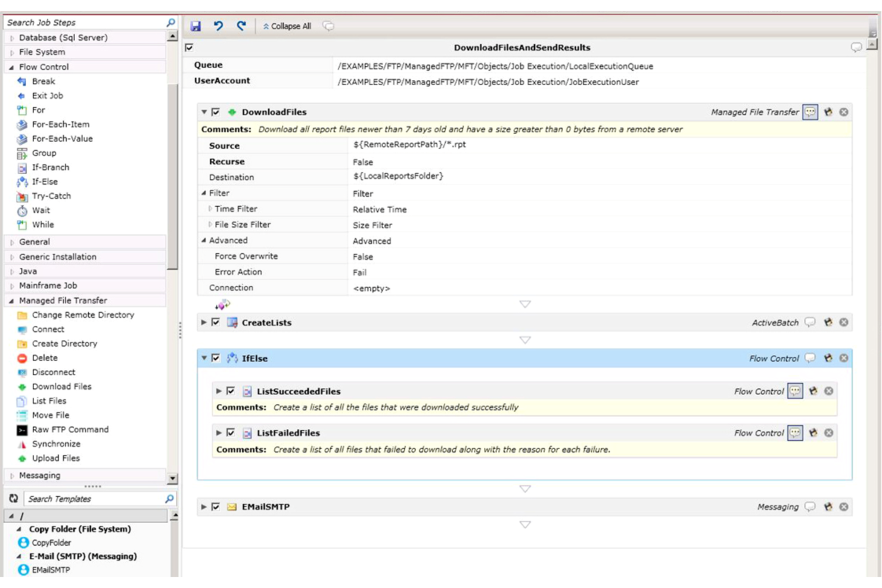Pick the Raw FTP Command step
Image resolution: width=882 pixels, height=588 pixels.
70,430
